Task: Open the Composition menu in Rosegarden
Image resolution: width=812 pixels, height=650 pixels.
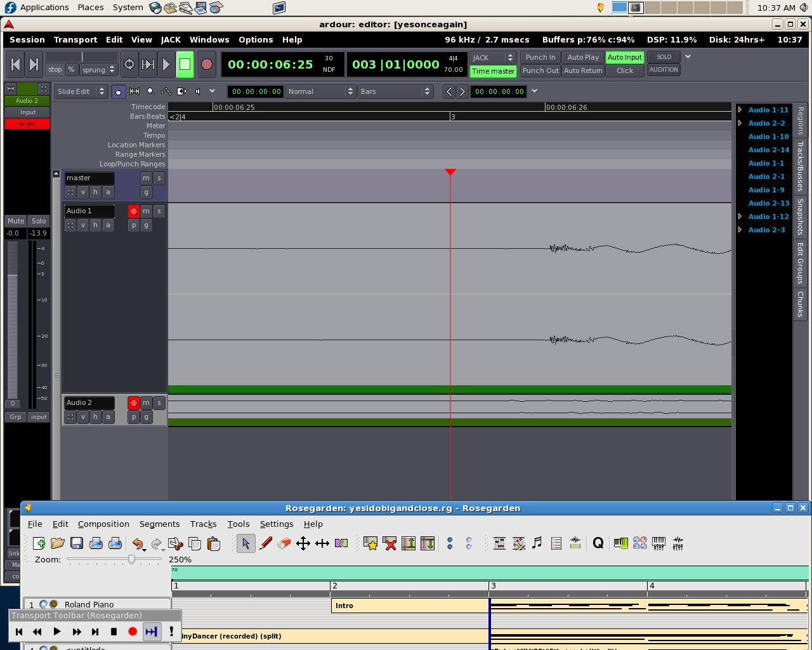Action: tap(103, 524)
